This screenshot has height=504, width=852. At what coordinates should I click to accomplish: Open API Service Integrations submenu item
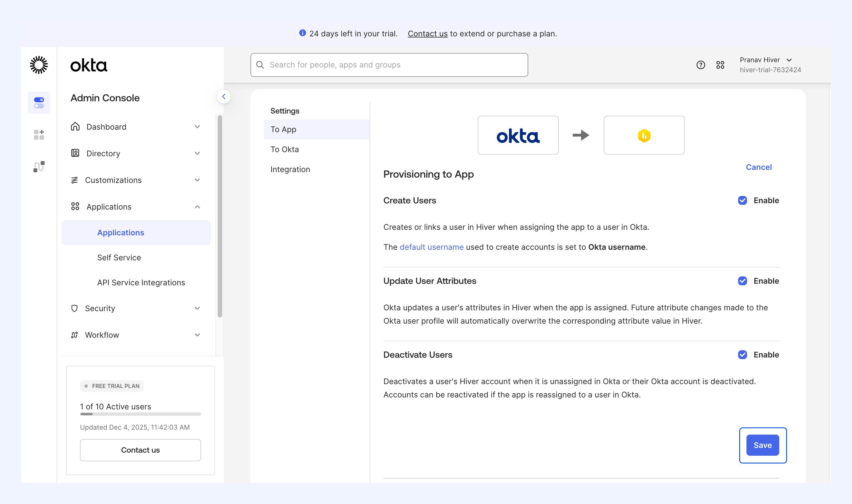[141, 283]
